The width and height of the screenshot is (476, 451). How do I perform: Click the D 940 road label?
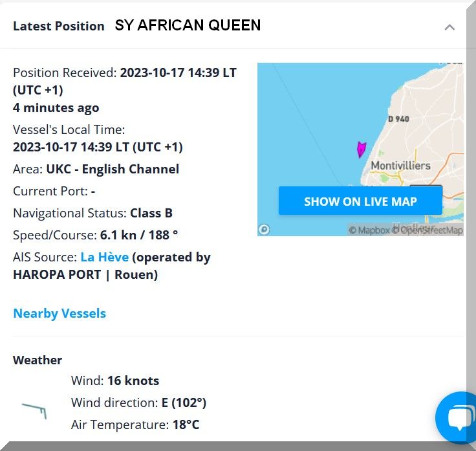(x=398, y=119)
